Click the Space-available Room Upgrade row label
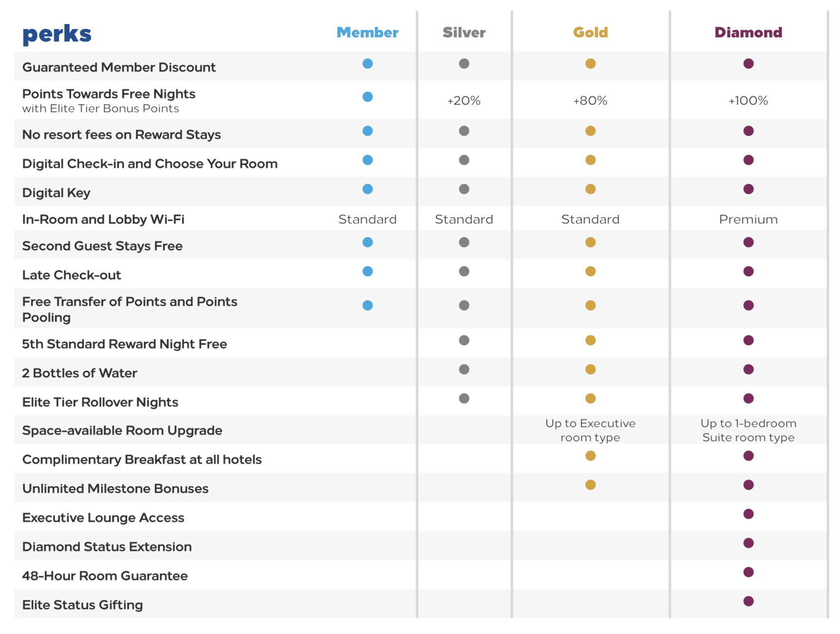 122,430
